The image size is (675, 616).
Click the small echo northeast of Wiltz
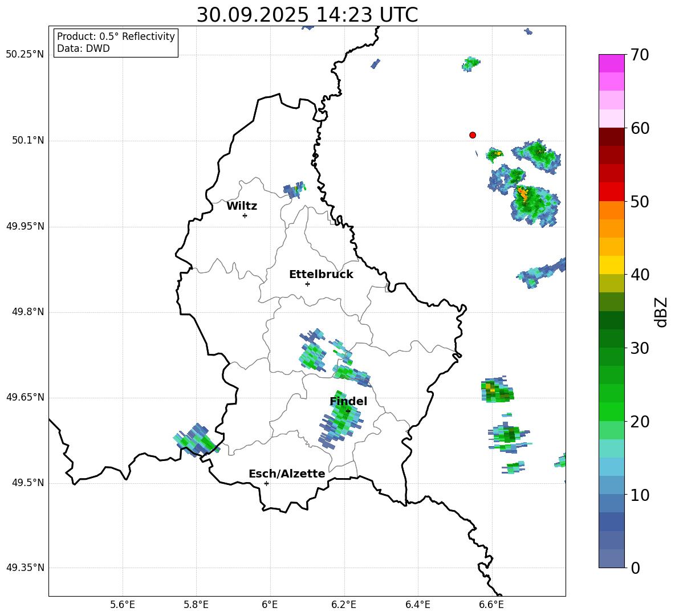click(x=294, y=190)
